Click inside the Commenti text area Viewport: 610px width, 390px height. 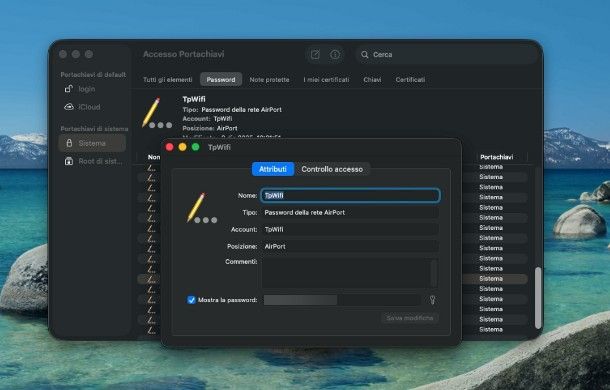[x=345, y=273]
